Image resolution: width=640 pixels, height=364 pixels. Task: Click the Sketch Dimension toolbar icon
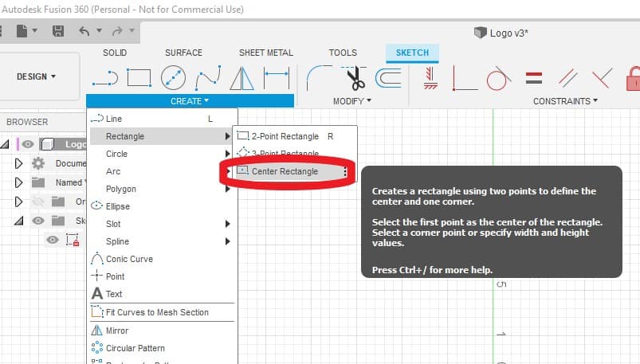pyautogui.click(x=277, y=77)
